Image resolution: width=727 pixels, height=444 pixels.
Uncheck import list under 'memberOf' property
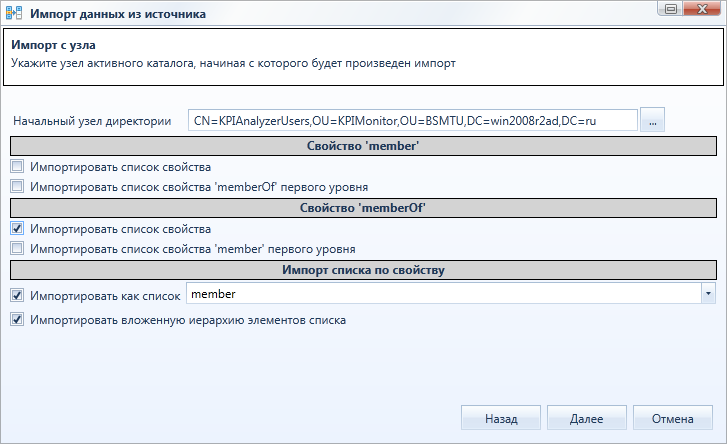[17, 228]
